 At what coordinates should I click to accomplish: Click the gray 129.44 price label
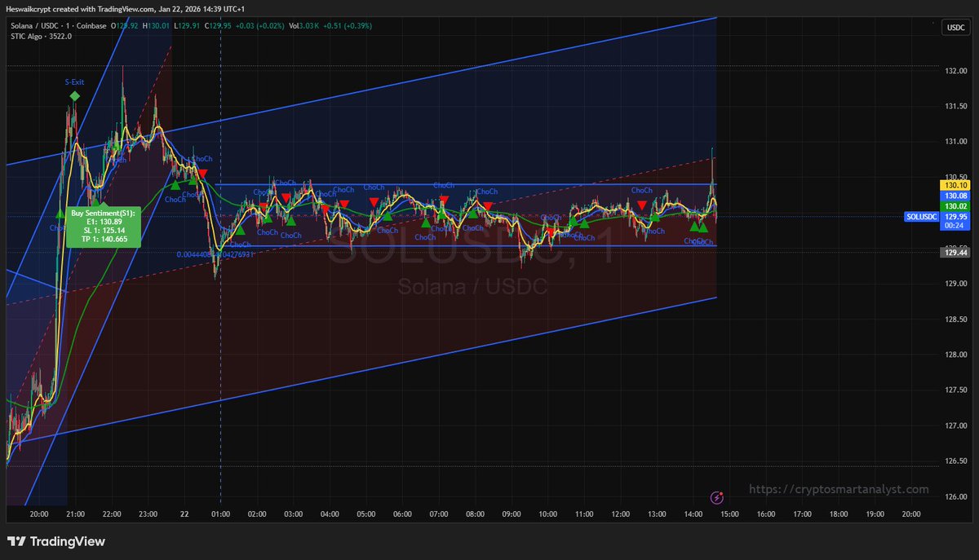coord(955,254)
